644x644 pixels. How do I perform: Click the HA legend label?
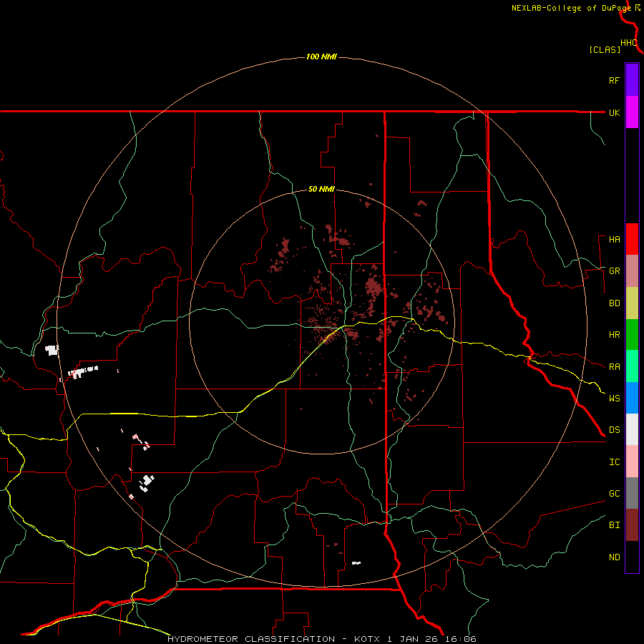pyautogui.click(x=614, y=240)
